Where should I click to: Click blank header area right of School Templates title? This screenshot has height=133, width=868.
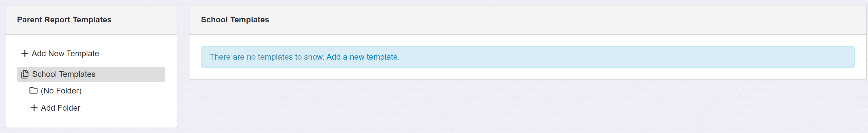click(539, 20)
